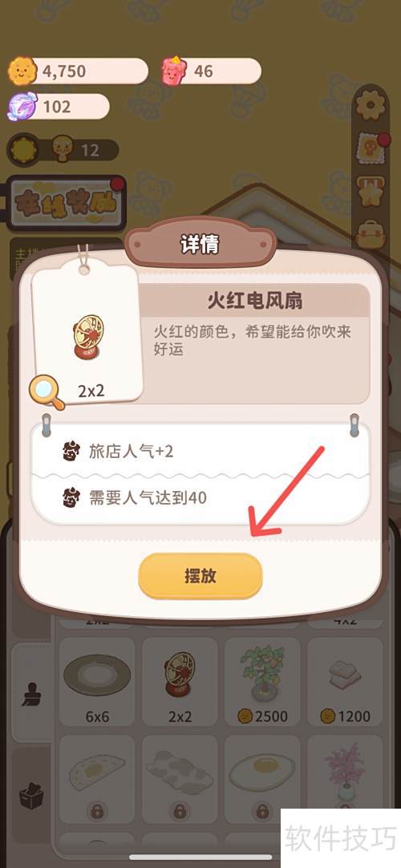Select the orange tree costing 2500

click(x=263, y=681)
